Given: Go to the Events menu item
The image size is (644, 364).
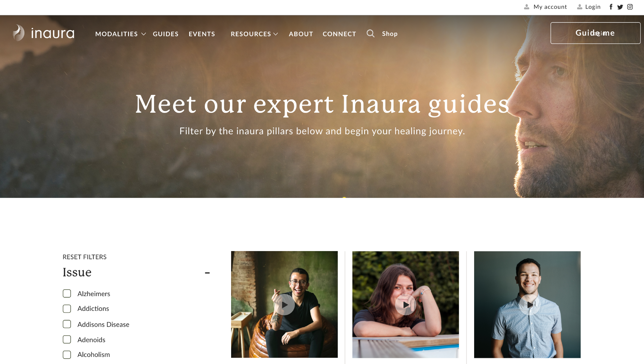Looking at the screenshot, I should 202,34.
